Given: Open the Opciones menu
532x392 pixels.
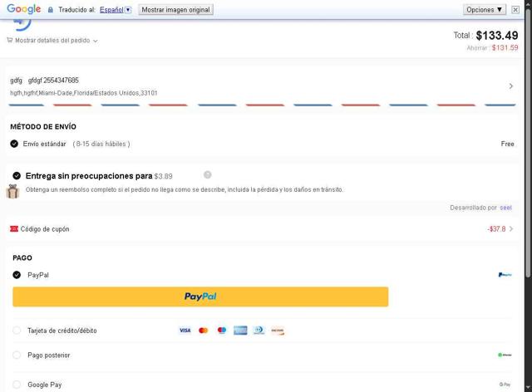Looking at the screenshot, I should tap(484, 9).
